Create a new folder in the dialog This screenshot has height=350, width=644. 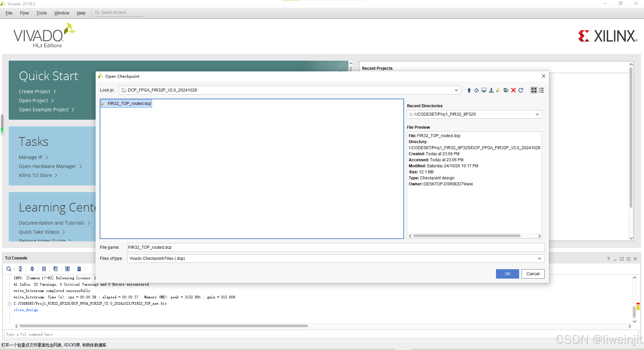[x=506, y=90]
